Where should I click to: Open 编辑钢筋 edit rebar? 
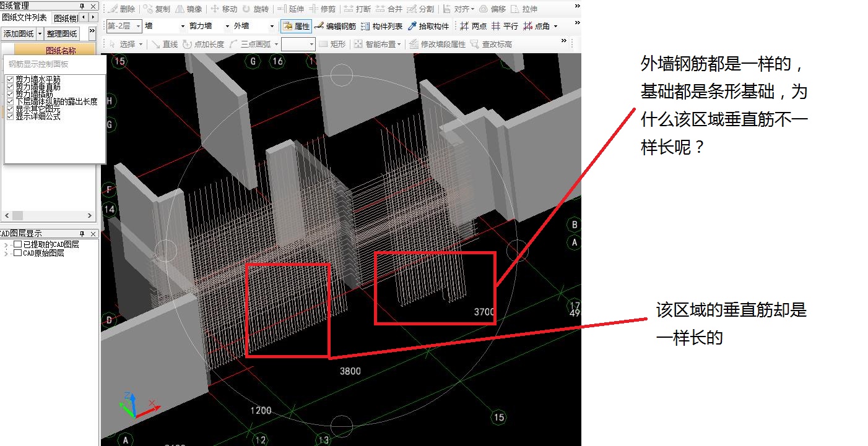point(335,27)
